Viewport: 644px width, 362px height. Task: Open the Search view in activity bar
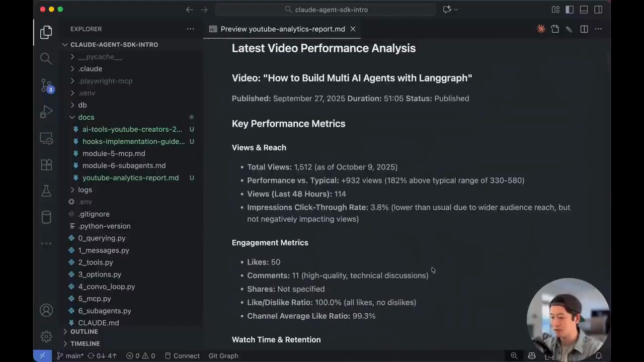46,58
